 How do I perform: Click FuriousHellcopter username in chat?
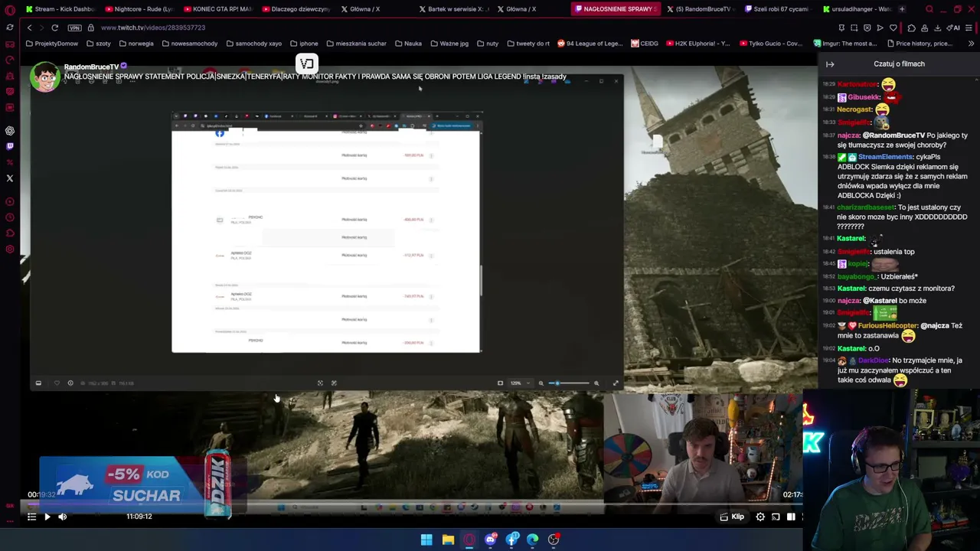[887, 326]
